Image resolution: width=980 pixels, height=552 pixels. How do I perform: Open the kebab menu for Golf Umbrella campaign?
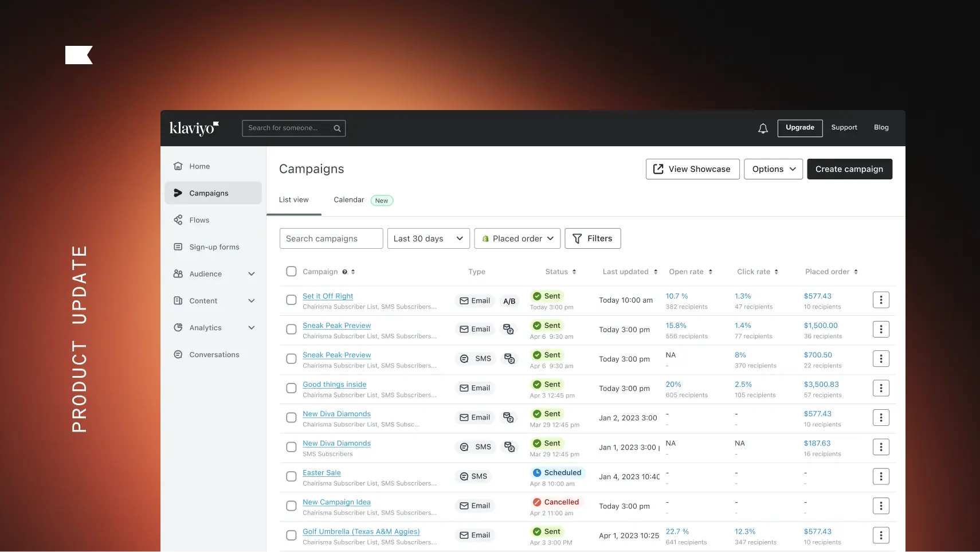tap(881, 535)
